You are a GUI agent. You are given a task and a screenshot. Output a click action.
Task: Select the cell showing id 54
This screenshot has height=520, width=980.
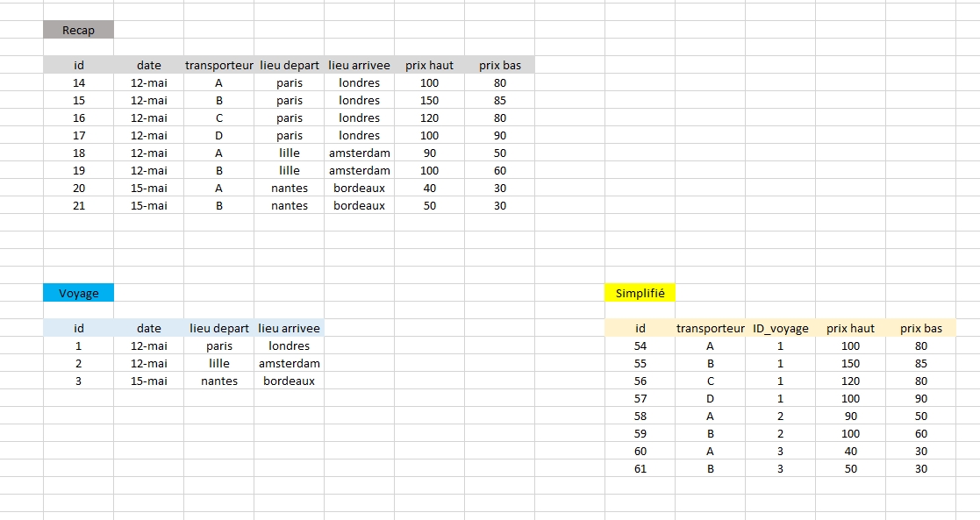point(640,345)
